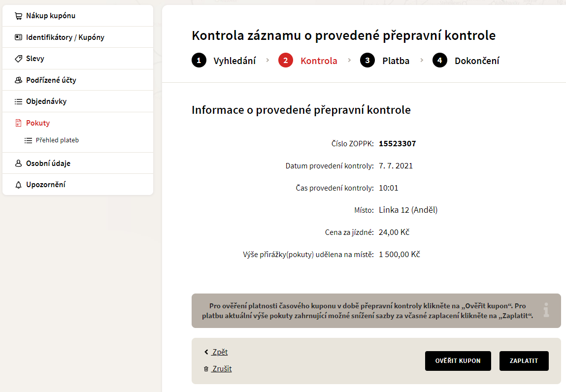Click the OVĚŘIT KUPON button
This screenshot has height=392, width=566.
click(x=458, y=361)
